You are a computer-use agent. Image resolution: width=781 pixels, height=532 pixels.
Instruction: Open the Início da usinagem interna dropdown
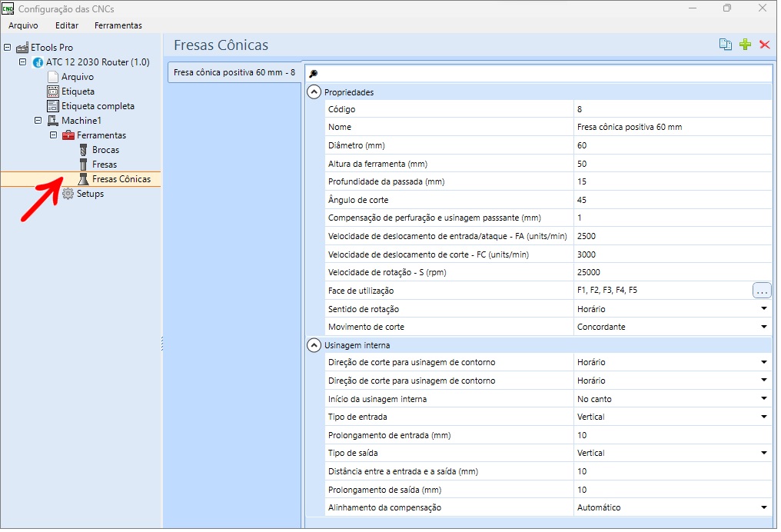tap(763, 398)
